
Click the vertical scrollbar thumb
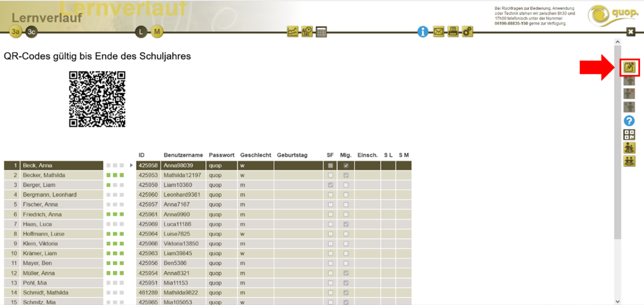[618, 143]
